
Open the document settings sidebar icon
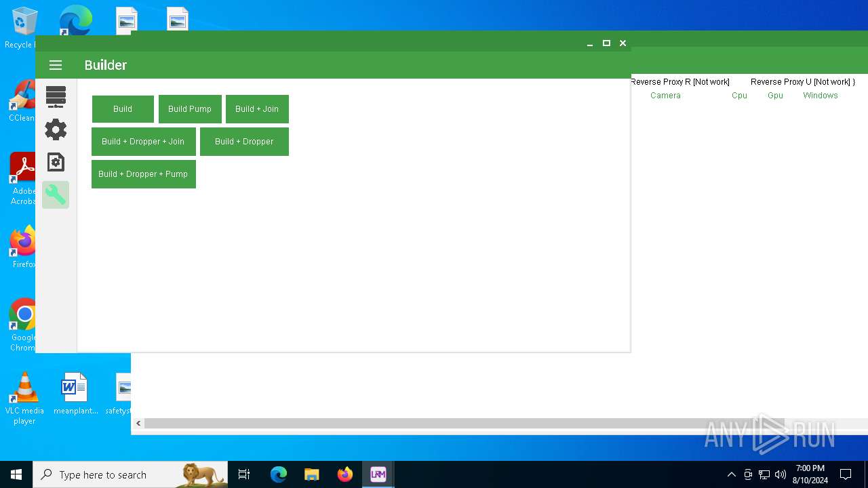tap(56, 162)
